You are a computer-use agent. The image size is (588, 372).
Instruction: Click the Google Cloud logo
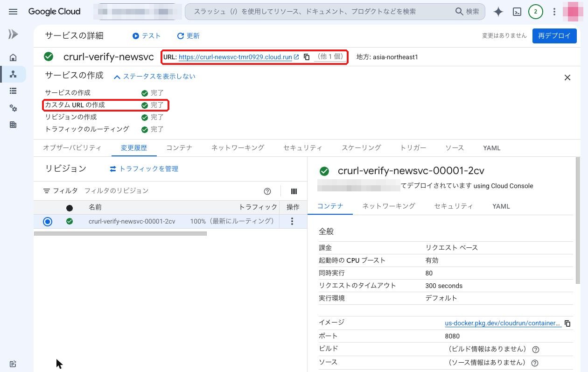(x=54, y=12)
